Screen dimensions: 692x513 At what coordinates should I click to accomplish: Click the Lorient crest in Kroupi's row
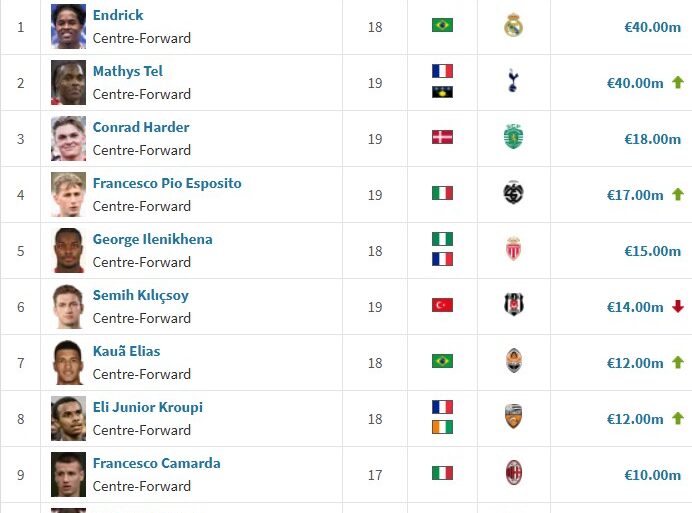coord(514,417)
